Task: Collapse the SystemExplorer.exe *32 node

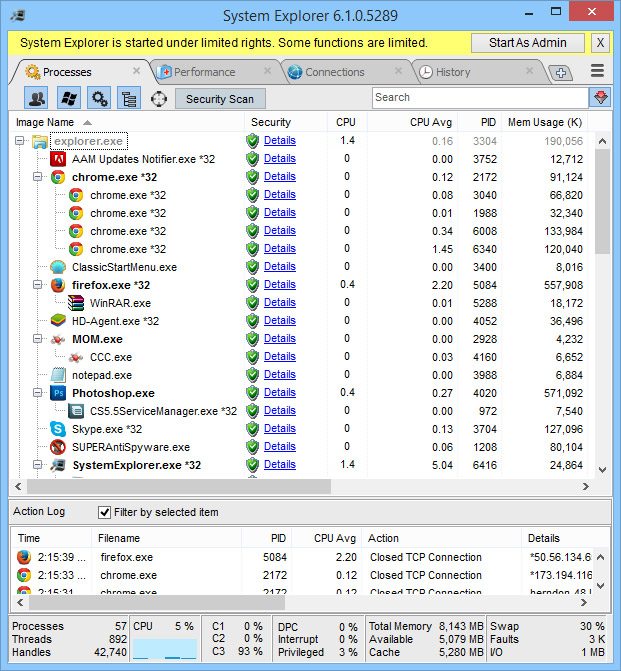Action: [38, 464]
